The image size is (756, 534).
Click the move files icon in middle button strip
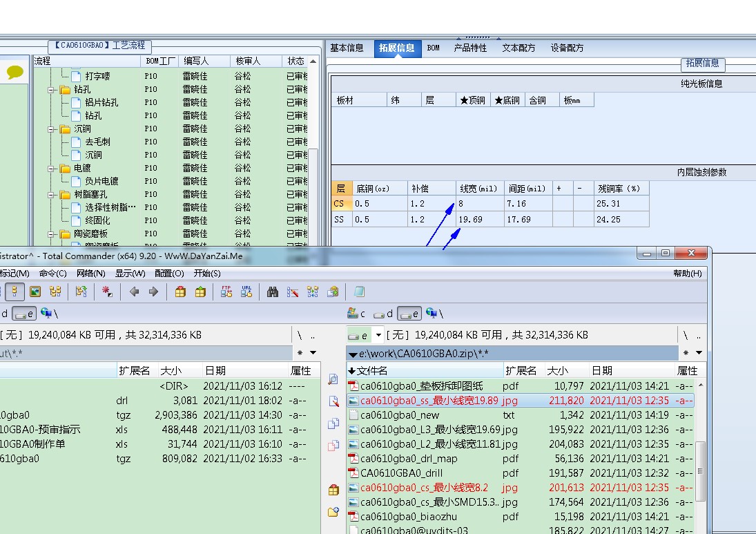pos(333,446)
